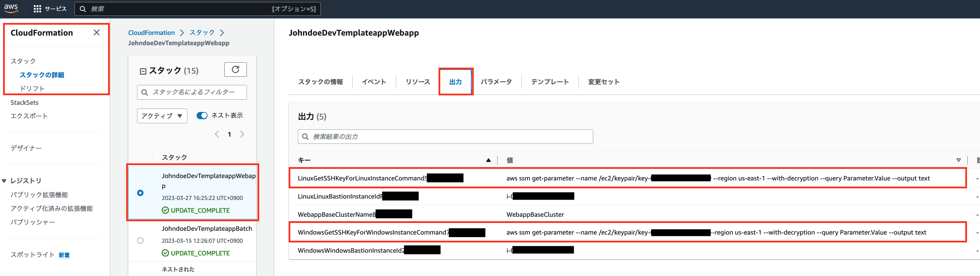Open アクティブ化済みの拡張機能 in the sidebar
This screenshot has width=980, height=276.
coord(51,209)
